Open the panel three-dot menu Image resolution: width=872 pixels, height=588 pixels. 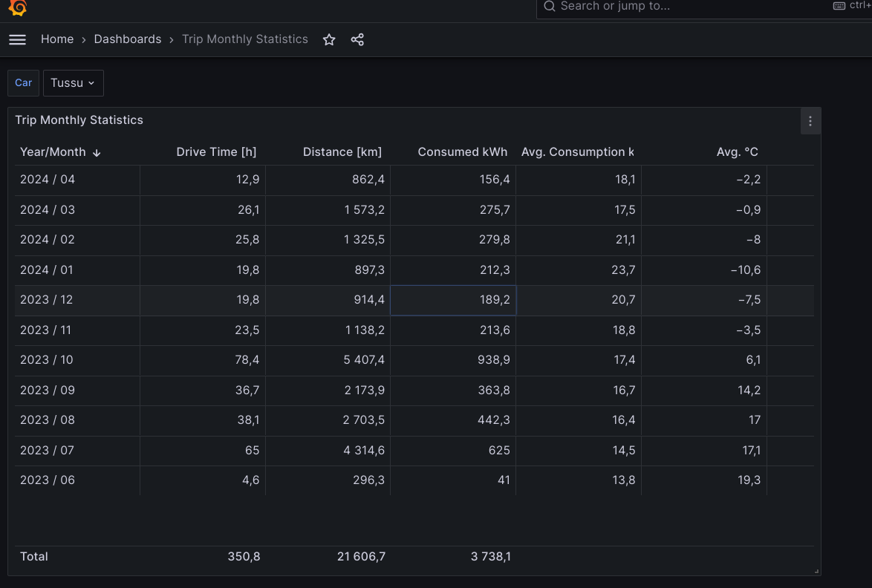coord(810,121)
